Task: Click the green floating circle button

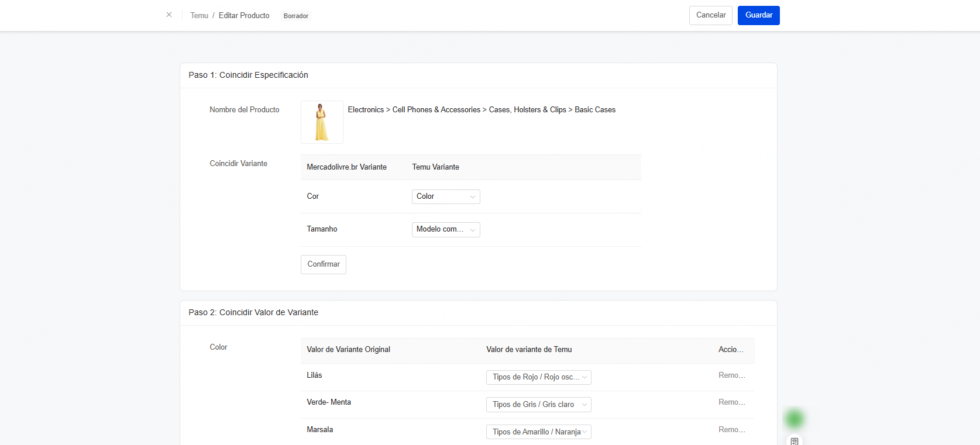Action: (794, 419)
